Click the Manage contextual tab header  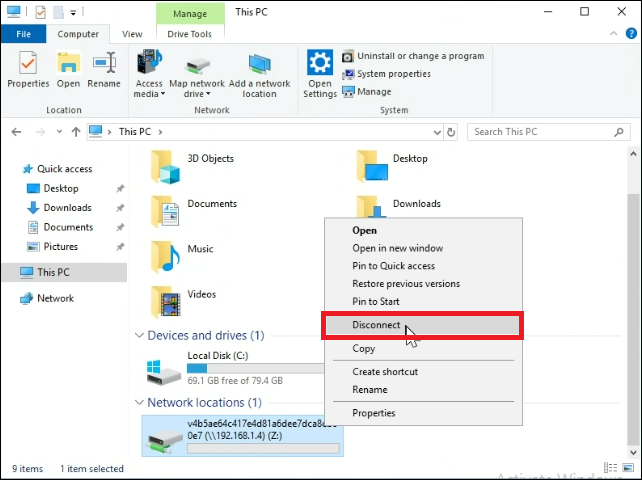(x=190, y=14)
